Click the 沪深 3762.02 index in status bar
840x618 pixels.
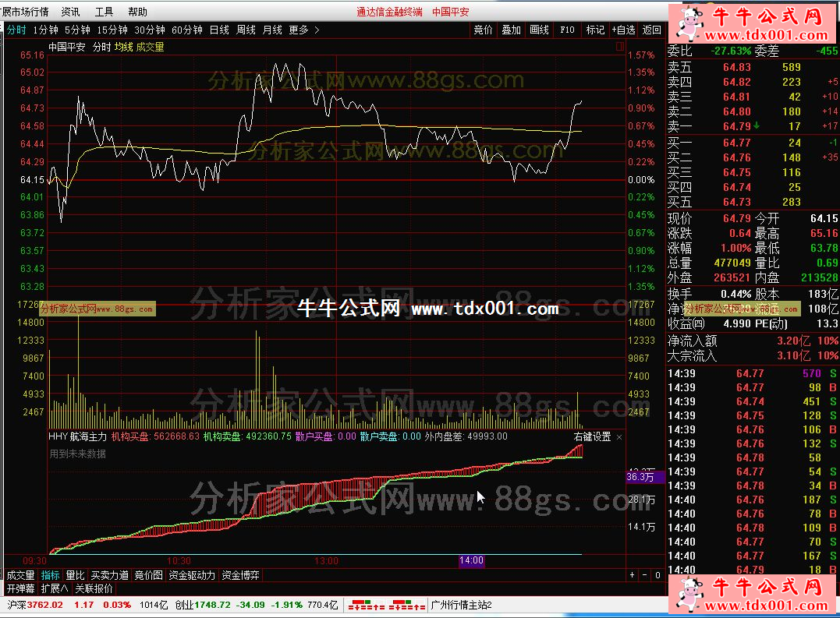[x=35, y=606]
